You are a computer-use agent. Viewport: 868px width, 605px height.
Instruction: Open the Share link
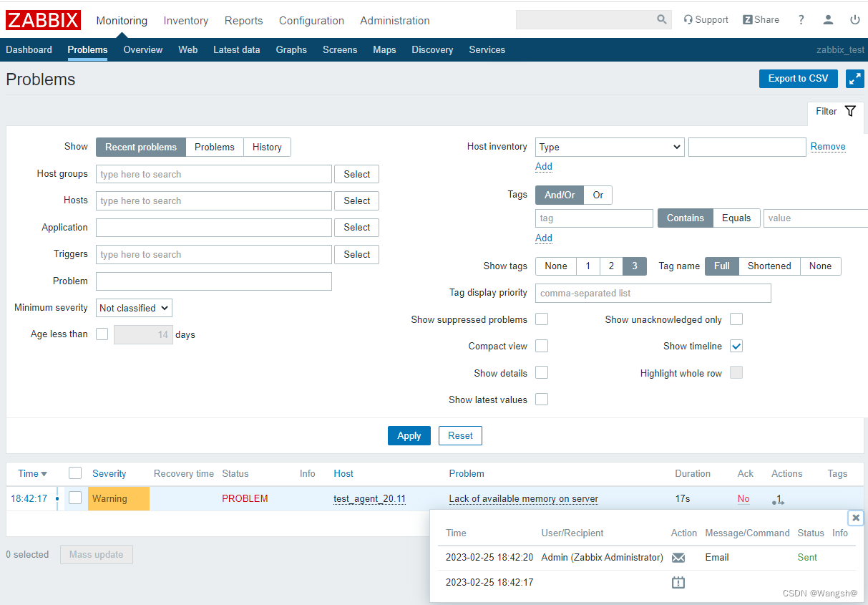(761, 20)
